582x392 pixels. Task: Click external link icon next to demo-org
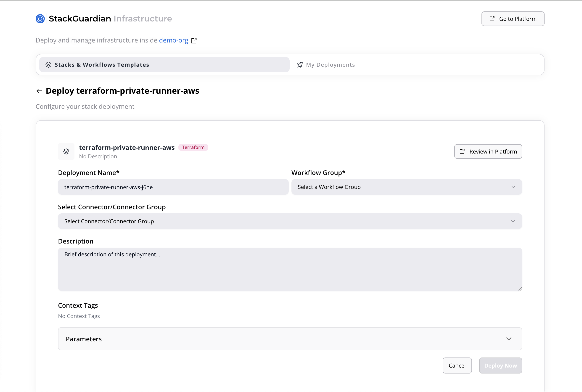[194, 40]
